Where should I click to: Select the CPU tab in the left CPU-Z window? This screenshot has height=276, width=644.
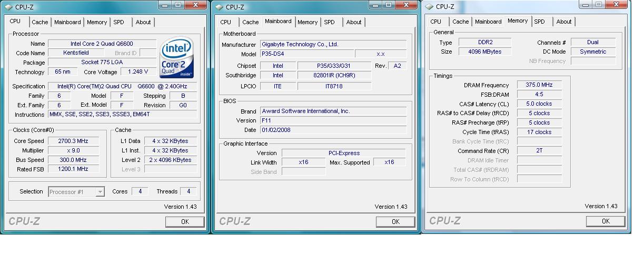tap(15, 21)
